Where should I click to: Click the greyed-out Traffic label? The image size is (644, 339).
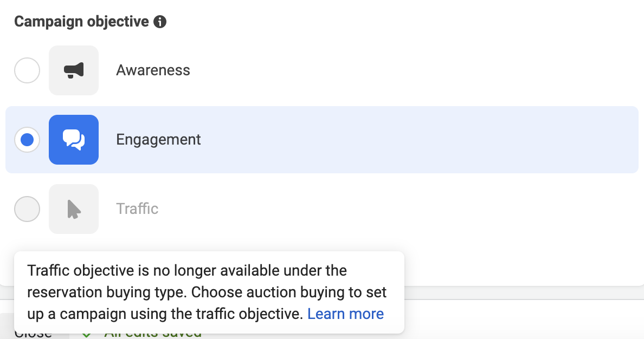coord(137,209)
